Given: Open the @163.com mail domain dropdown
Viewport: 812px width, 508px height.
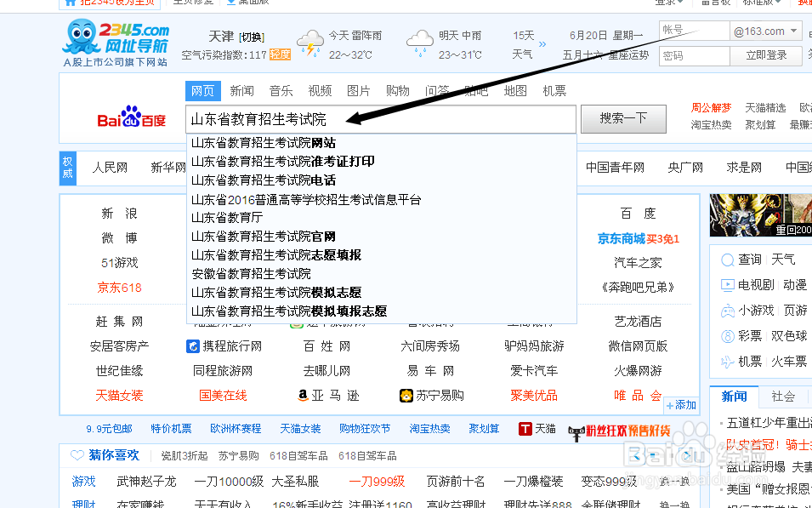Looking at the screenshot, I should pos(765,31).
